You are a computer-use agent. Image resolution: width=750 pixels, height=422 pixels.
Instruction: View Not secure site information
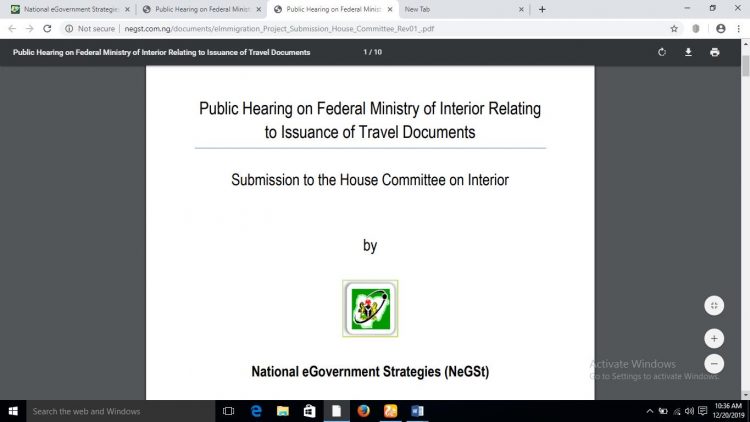tap(90, 29)
